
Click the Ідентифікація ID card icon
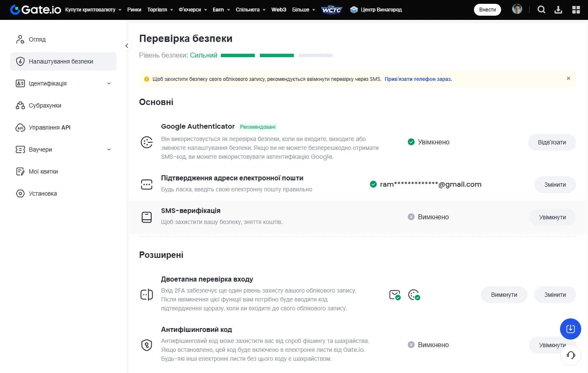click(x=20, y=83)
